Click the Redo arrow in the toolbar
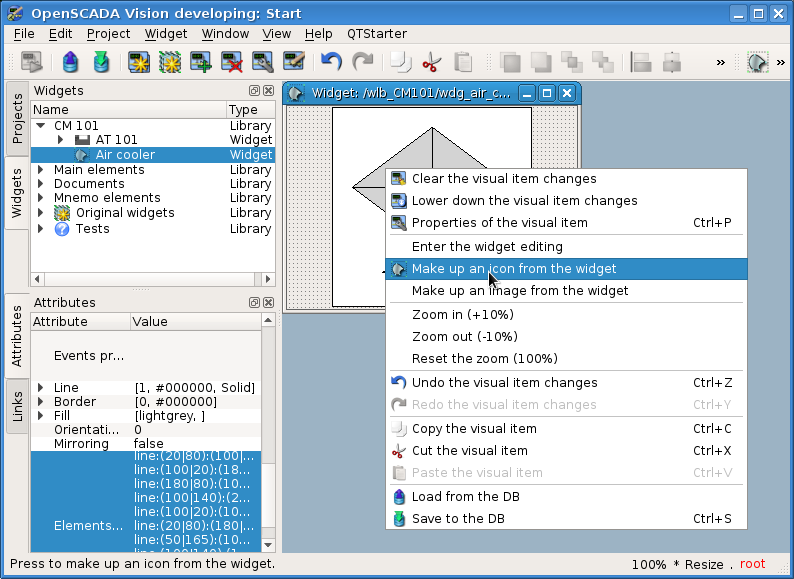The height and width of the screenshot is (579, 794). [363, 62]
